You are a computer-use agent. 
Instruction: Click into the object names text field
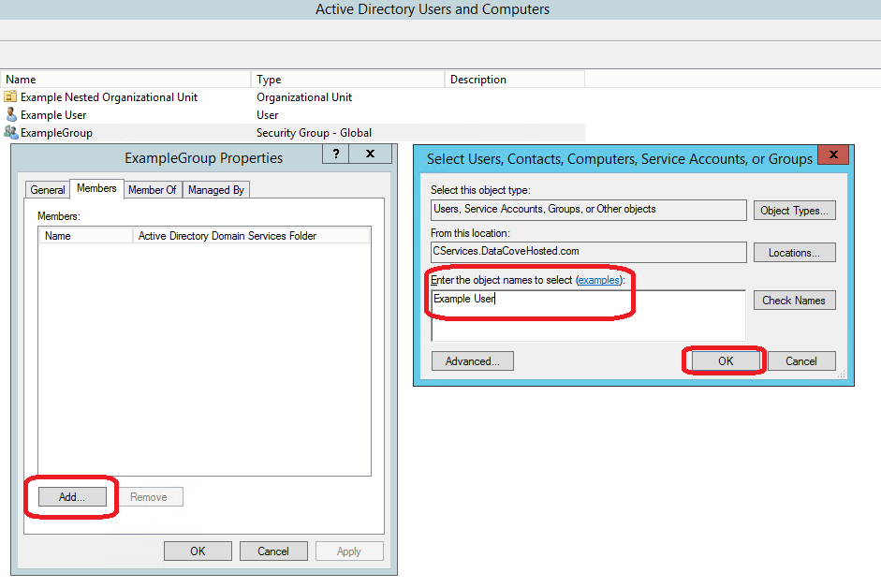pos(588,316)
